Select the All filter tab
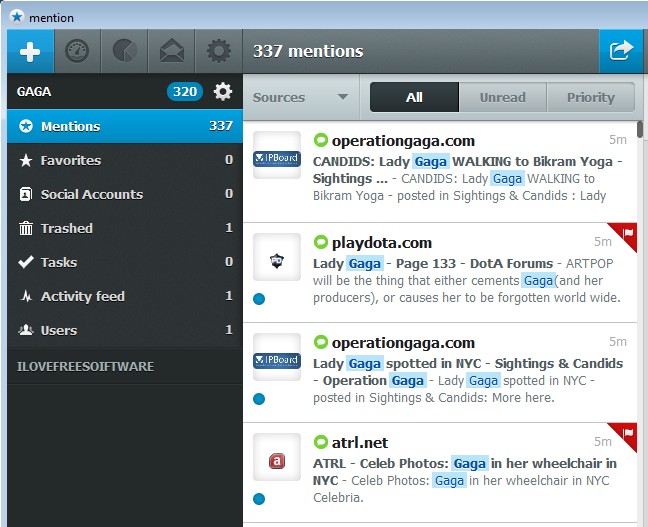 pos(415,97)
